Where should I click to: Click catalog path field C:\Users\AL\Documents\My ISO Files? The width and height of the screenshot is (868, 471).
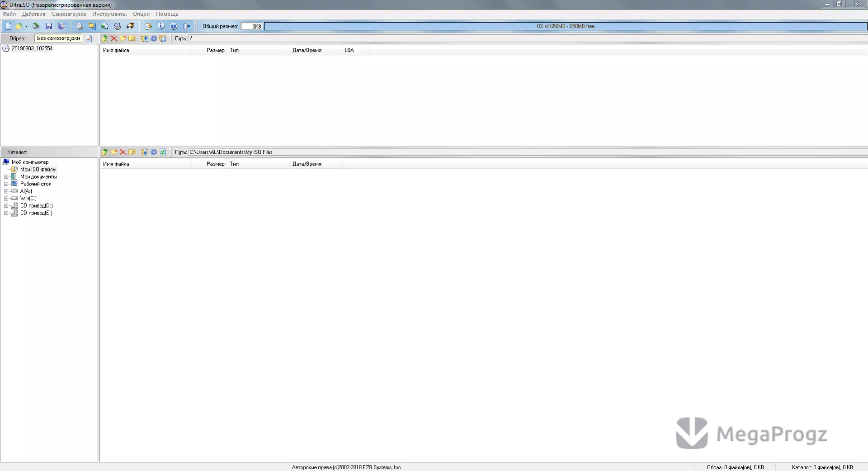(x=528, y=152)
